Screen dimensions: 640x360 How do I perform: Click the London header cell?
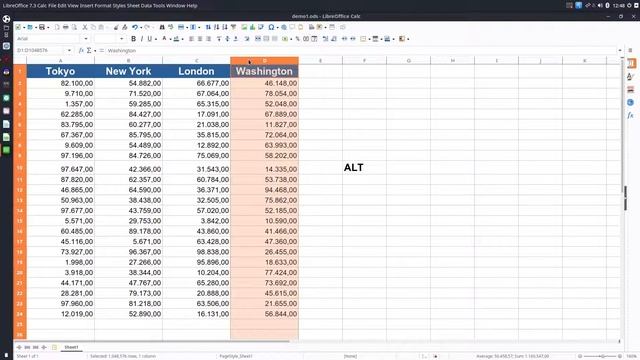pyautogui.click(x=196, y=71)
